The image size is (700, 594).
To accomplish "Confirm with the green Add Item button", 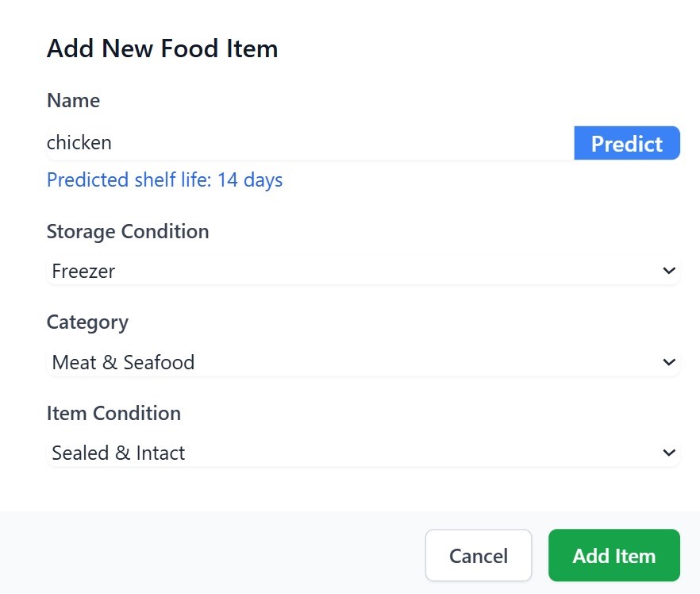I will 613,555.
